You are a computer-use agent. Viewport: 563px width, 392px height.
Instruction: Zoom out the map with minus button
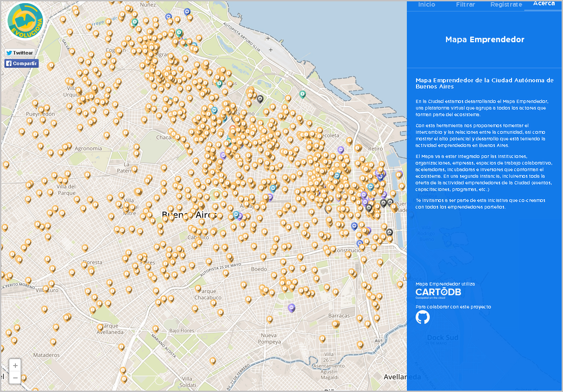tap(15, 377)
